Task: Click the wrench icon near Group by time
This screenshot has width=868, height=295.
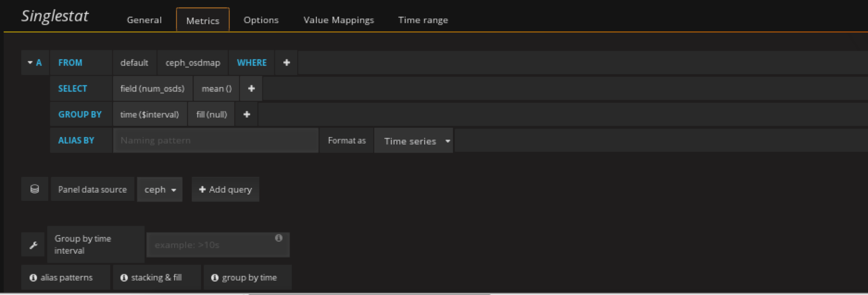Action: coord(33,245)
